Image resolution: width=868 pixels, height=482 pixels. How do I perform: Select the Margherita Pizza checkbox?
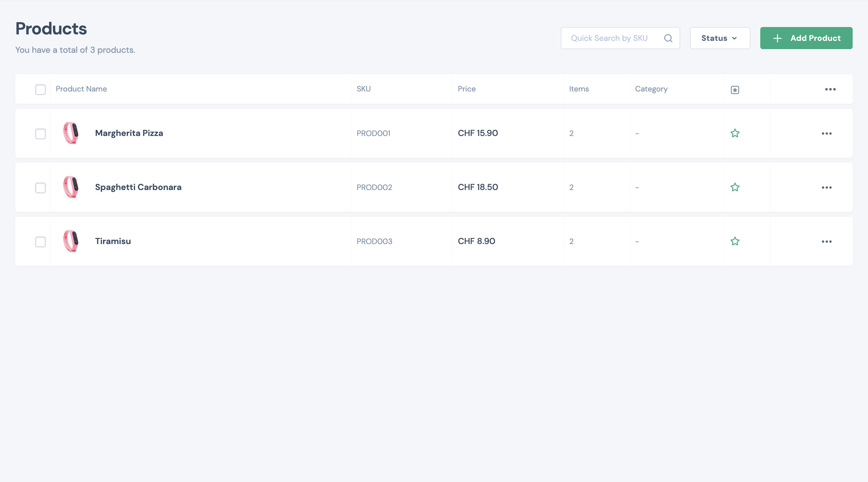(x=41, y=134)
